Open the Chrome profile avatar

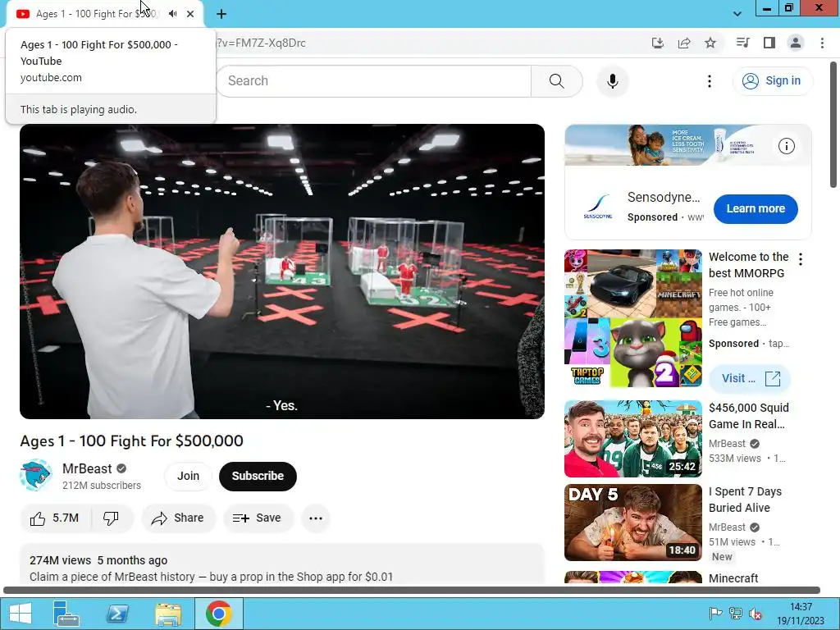click(x=796, y=43)
